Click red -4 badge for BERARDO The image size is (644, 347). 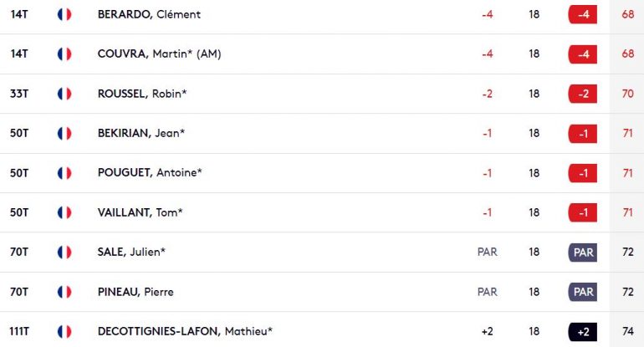click(583, 14)
